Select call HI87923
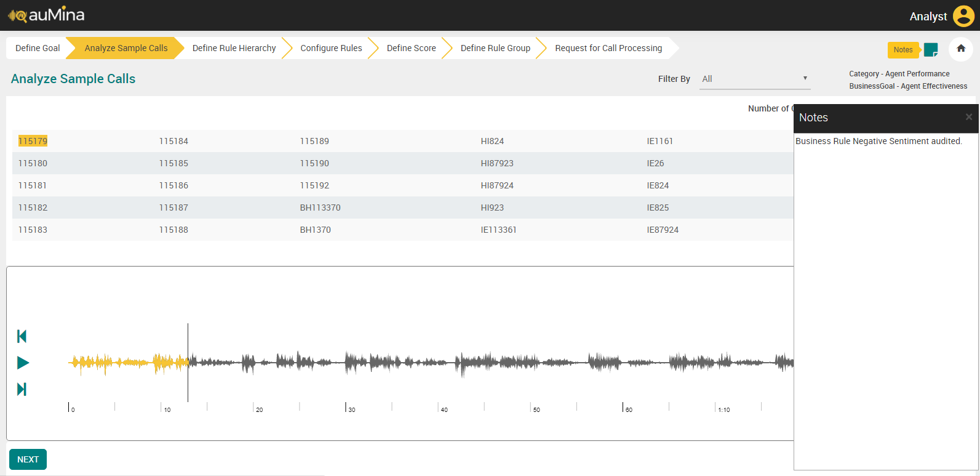980x476 pixels. point(497,163)
